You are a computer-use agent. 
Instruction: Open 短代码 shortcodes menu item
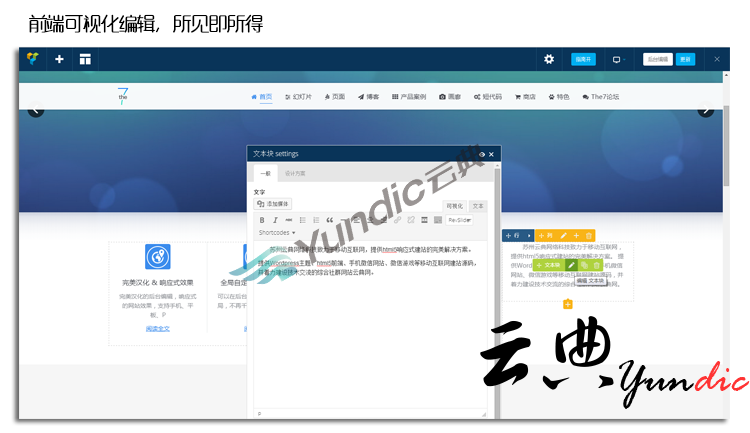point(488,97)
